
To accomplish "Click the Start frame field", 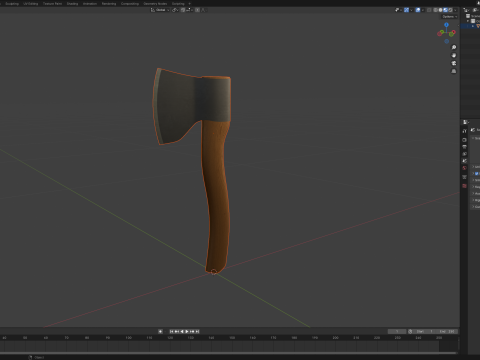I will (425, 331).
